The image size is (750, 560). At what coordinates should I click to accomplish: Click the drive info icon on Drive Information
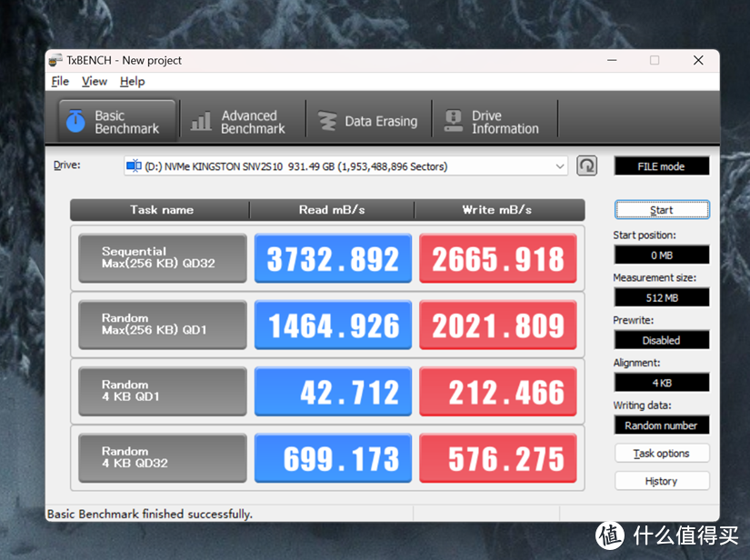(454, 121)
